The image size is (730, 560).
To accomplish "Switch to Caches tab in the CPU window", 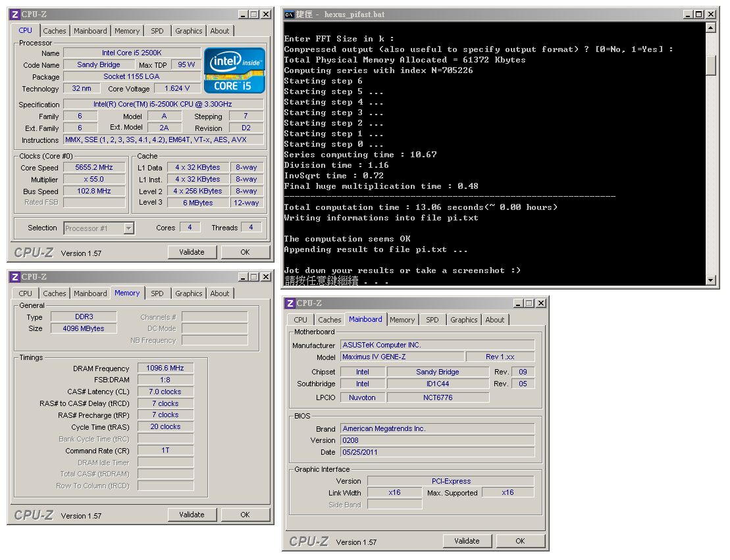I will point(55,31).
